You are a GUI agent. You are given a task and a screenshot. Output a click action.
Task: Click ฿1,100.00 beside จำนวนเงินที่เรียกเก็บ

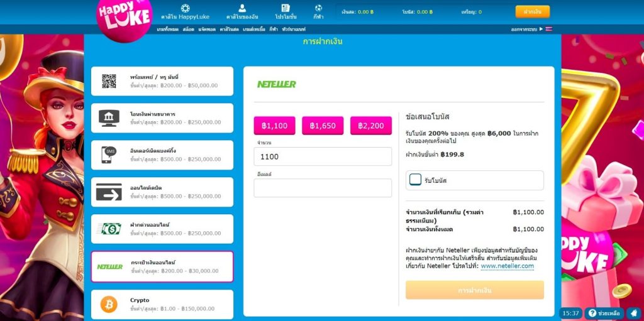tap(528, 212)
